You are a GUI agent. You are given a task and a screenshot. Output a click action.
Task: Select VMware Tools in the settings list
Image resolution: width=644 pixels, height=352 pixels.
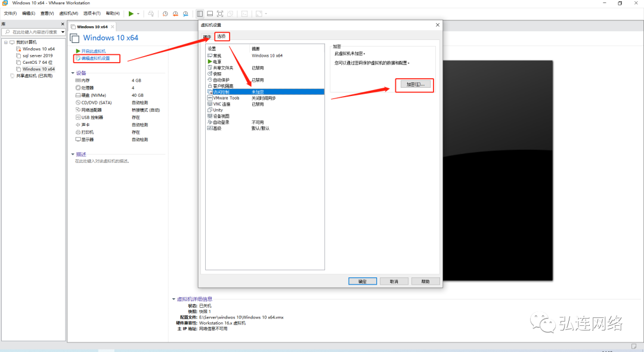pyautogui.click(x=265, y=98)
